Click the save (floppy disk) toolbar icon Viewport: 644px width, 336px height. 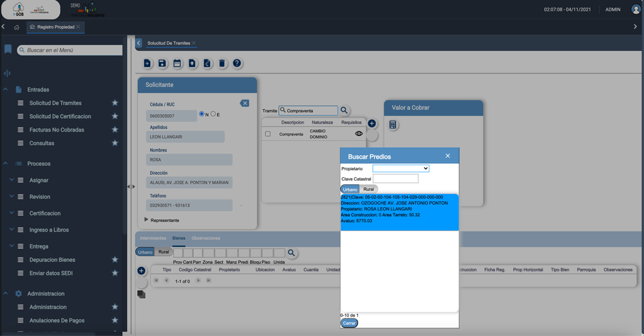tap(162, 63)
